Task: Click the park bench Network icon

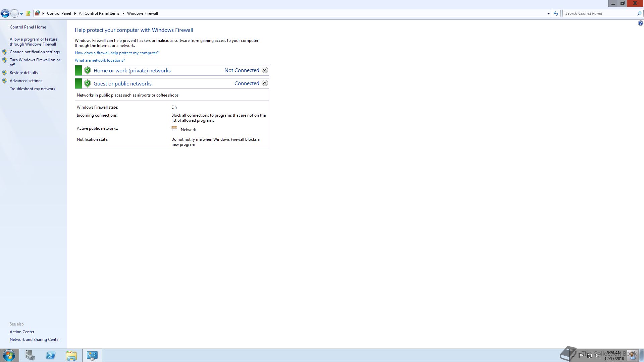Action: point(174,129)
